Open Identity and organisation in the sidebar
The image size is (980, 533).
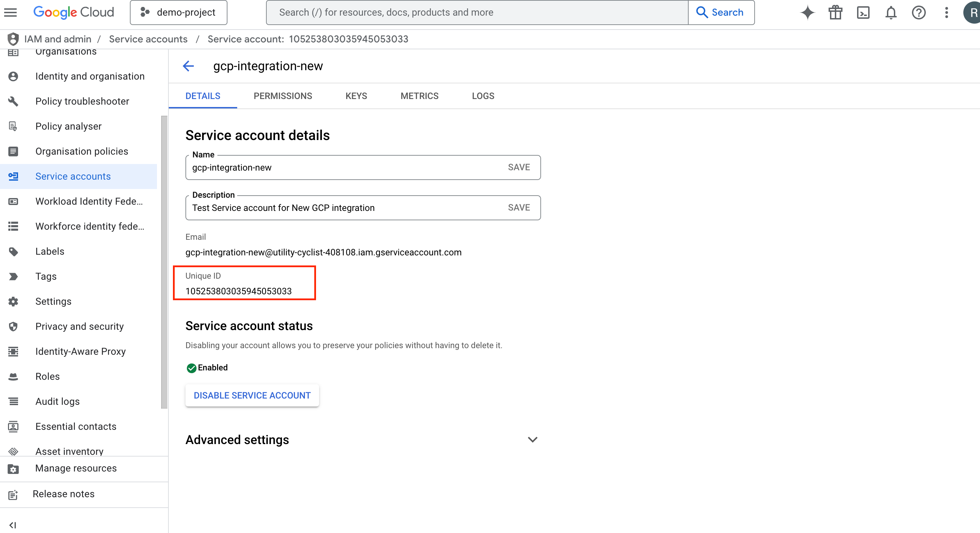tap(78, 76)
